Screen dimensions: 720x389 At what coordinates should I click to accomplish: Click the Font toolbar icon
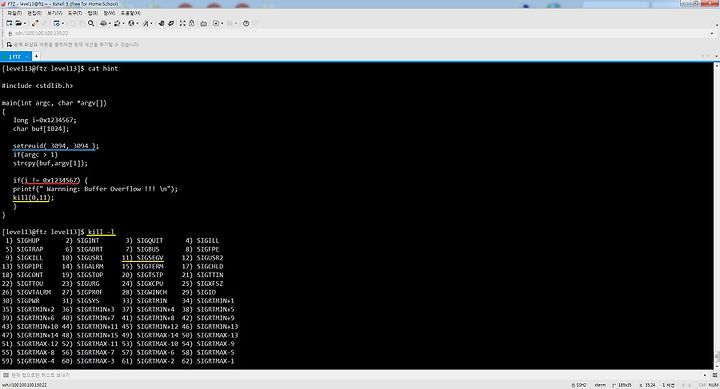point(146,23)
